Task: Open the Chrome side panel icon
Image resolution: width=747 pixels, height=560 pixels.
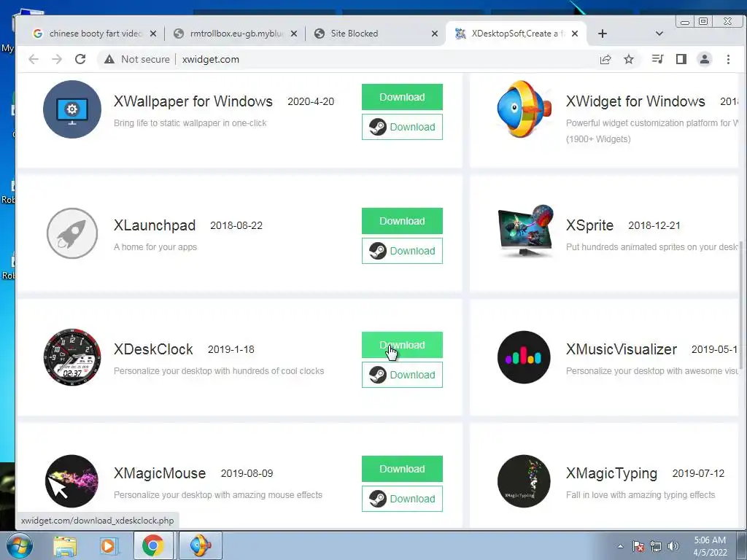Action: click(x=681, y=59)
